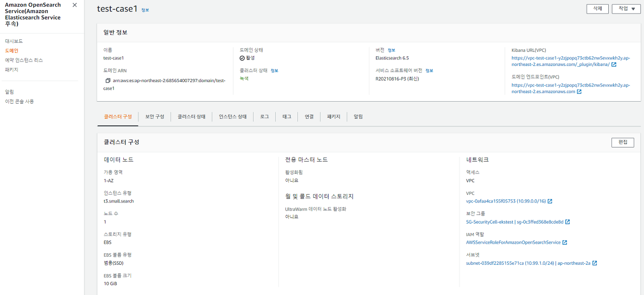Open 대시보드 in the sidebar
This screenshot has width=644, height=295.
(x=14, y=41)
